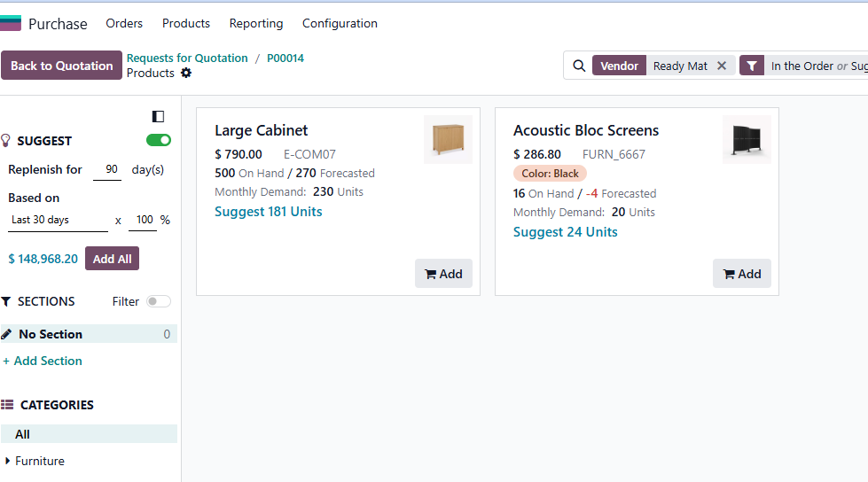
Task: Click the lightbulb icon next to SUGGEST
Action: 5,141
